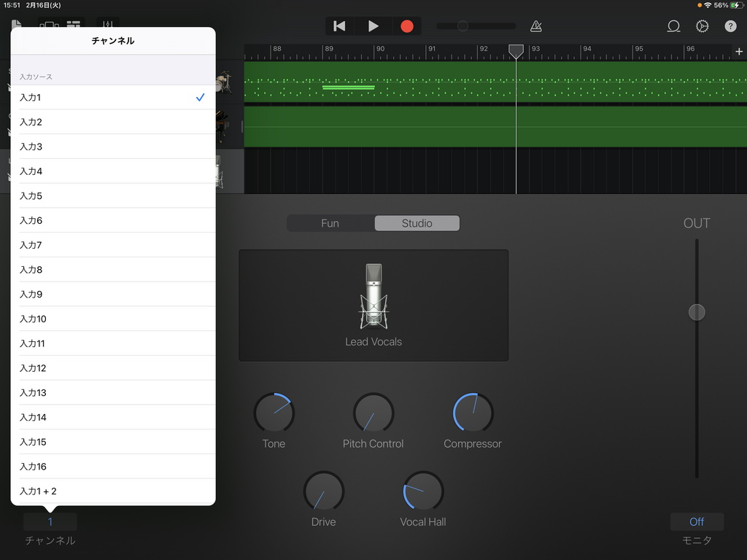Tap the Lead Vocals microphone preset

(x=373, y=305)
